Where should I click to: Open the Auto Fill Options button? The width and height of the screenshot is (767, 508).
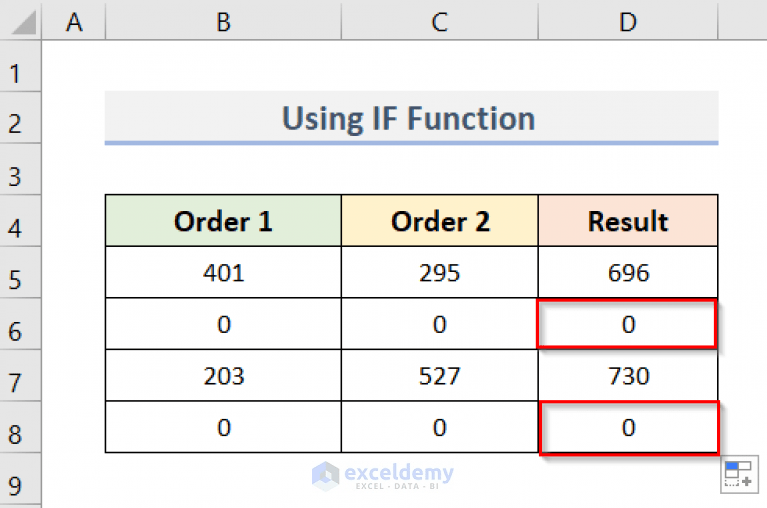[x=739, y=474]
